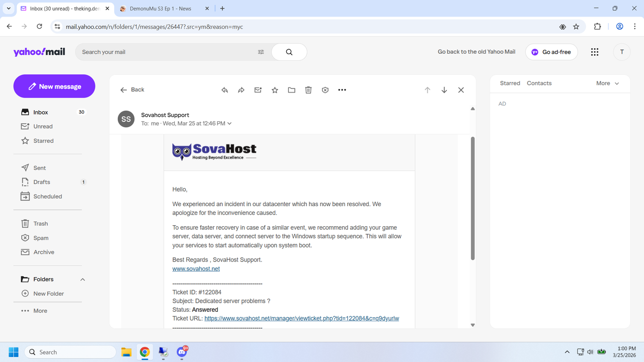Open account profile avatar T

tap(622, 52)
